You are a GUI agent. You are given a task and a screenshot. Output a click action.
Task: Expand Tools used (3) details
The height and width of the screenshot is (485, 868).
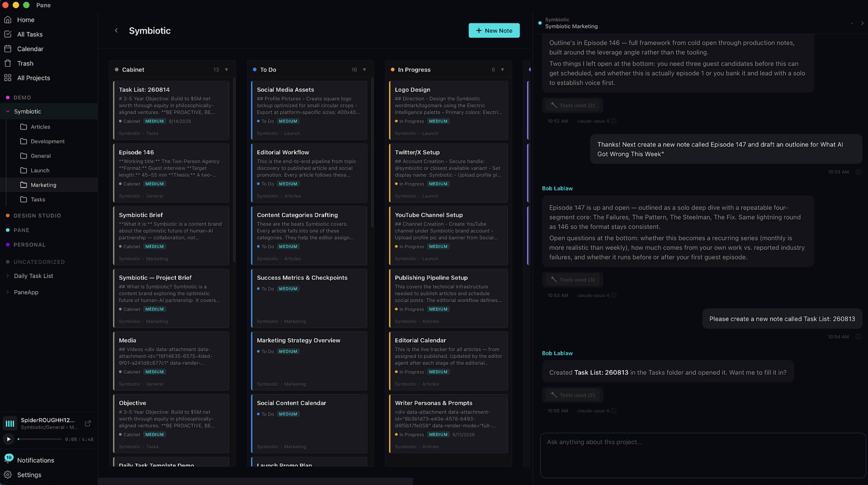(572, 280)
